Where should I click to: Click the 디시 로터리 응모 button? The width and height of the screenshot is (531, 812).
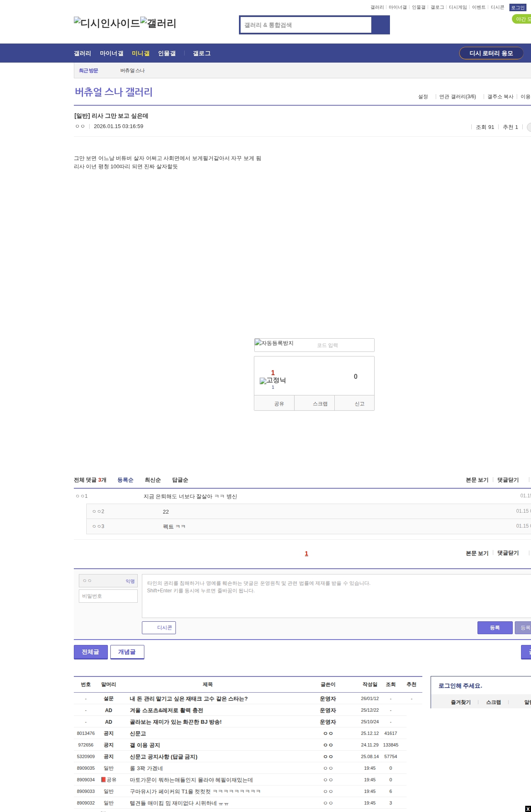click(x=491, y=53)
